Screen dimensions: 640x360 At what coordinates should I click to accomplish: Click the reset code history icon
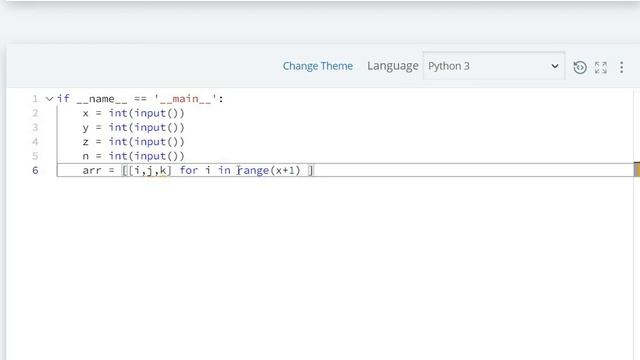coord(580,67)
